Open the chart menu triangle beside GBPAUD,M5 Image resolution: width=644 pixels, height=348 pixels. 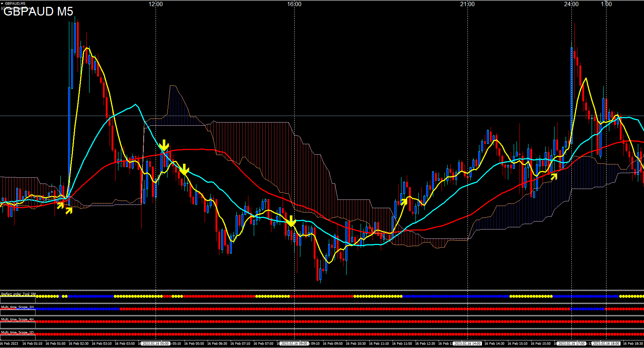[2, 3]
